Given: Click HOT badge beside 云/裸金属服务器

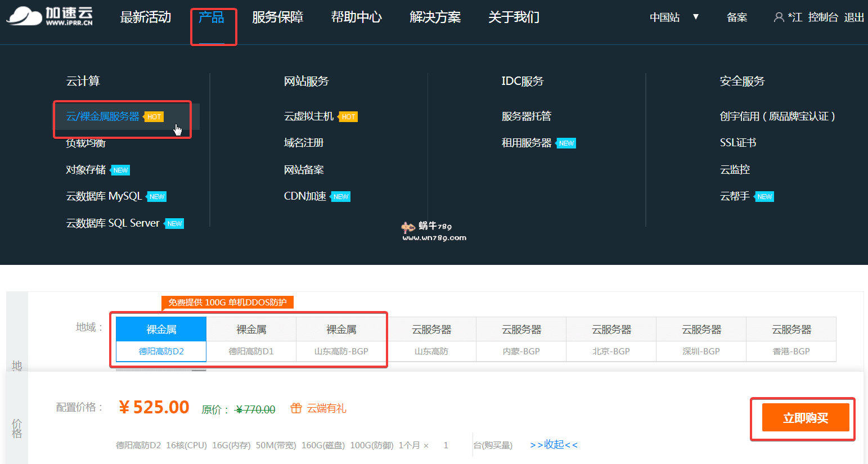Looking at the screenshot, I should 154,117.
